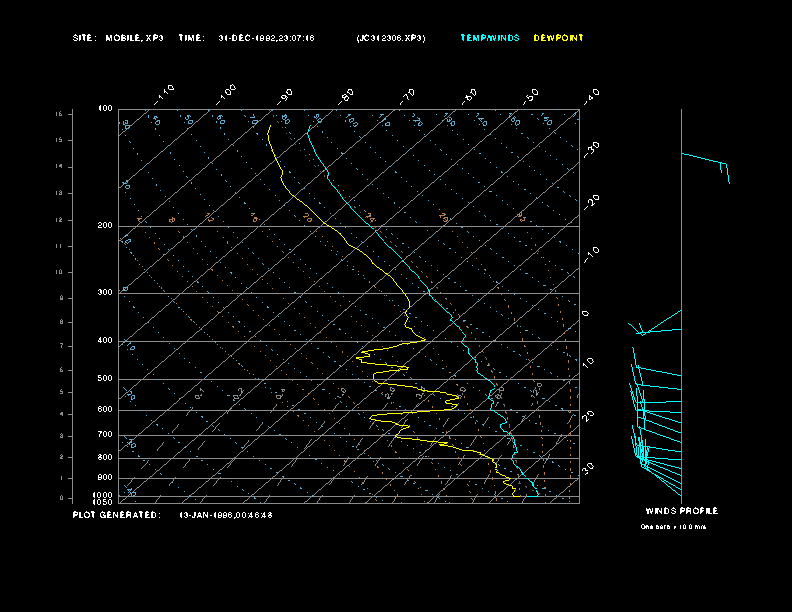Select the generation date '13-JAN-1996,00:46:48'
This screenshot has width=792, height=612.
pyautogui.click(x=226, y=515)
